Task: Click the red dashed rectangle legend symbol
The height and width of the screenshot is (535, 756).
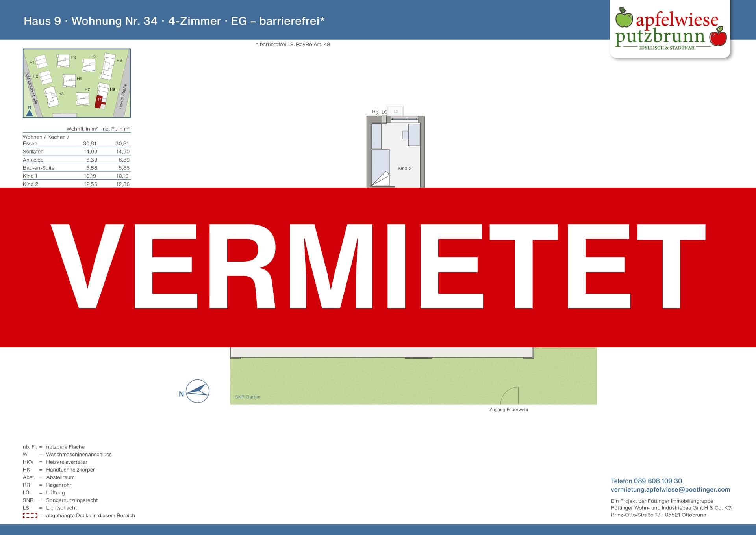Action: [x=30, y=515]
